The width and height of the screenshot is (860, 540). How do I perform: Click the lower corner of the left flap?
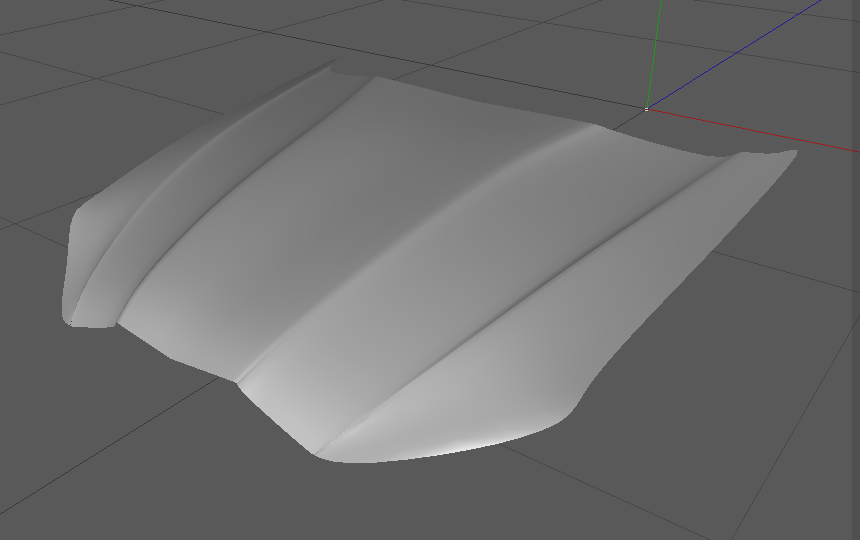coord(70,322)
